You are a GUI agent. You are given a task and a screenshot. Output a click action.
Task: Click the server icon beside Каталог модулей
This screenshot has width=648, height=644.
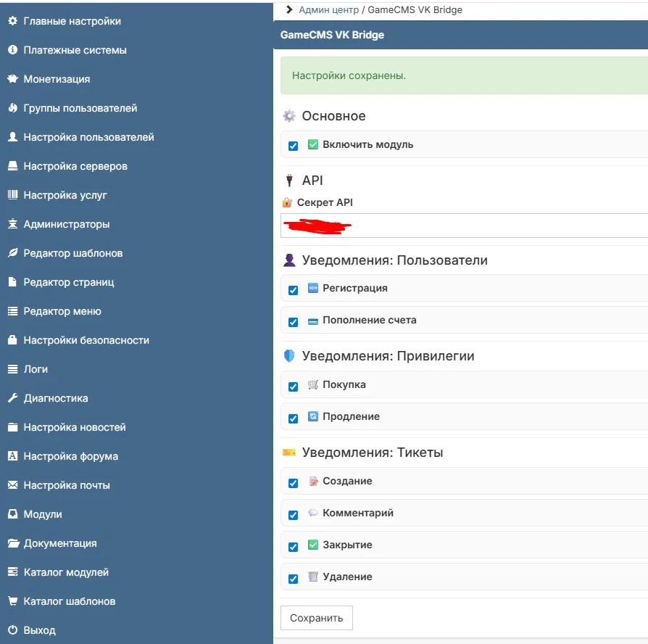[x=13, y=571]
